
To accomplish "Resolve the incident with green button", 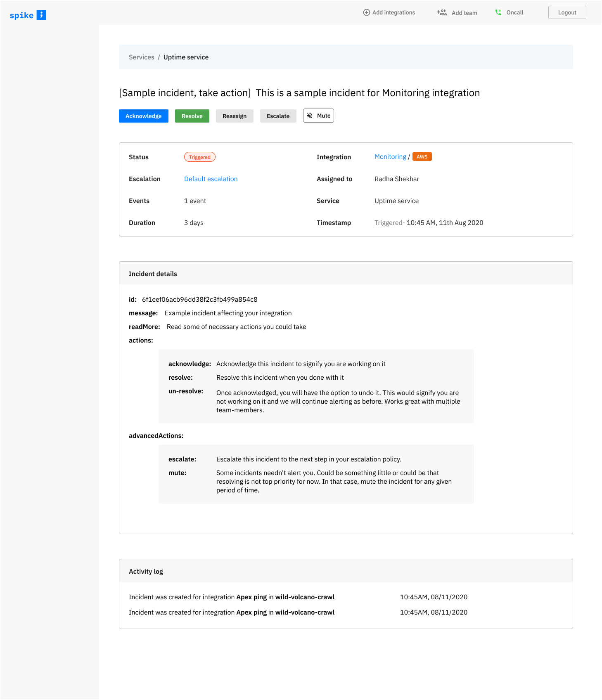I will coord(192,116).
